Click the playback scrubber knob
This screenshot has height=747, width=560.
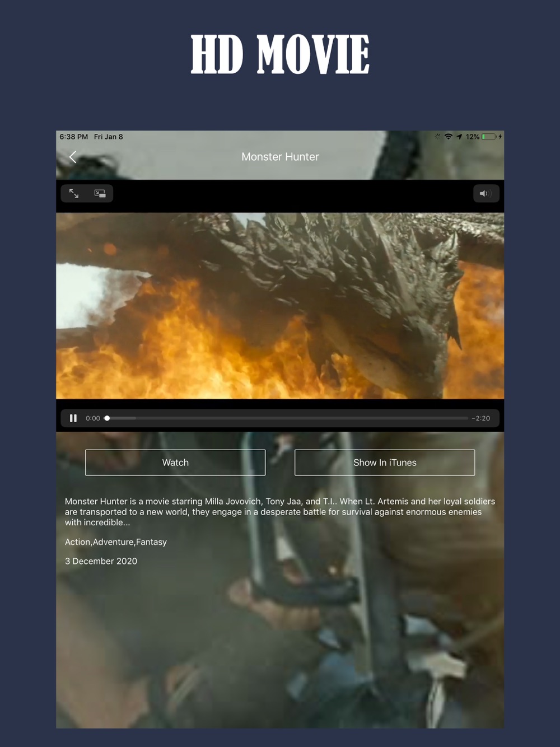point(107,418)
